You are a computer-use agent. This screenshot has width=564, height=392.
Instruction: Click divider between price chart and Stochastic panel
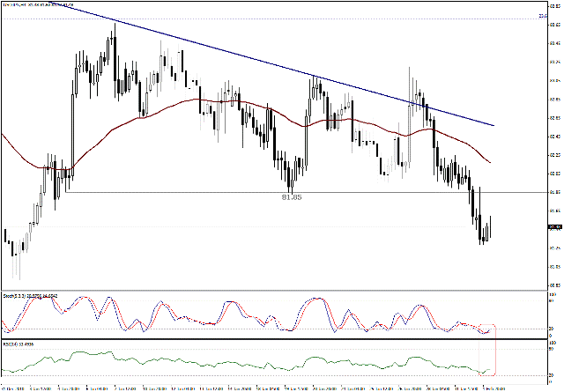[x=264, y=290]
